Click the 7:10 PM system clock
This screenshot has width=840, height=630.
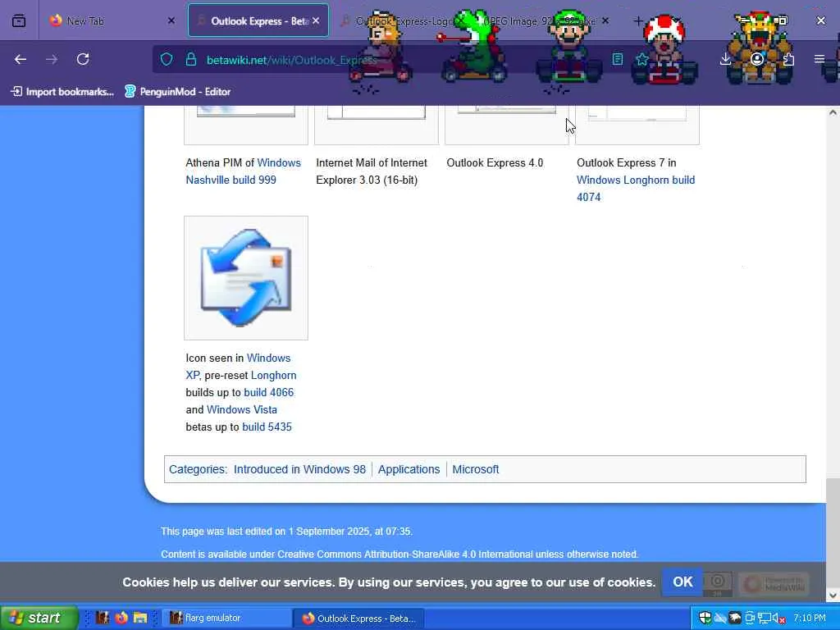click(x=810, y=619)
